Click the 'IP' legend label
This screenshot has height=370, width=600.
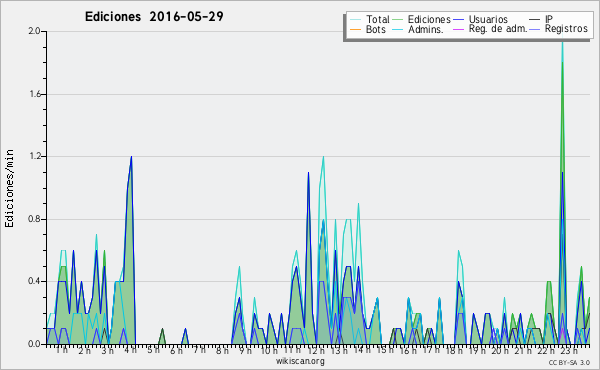[549, 19]
